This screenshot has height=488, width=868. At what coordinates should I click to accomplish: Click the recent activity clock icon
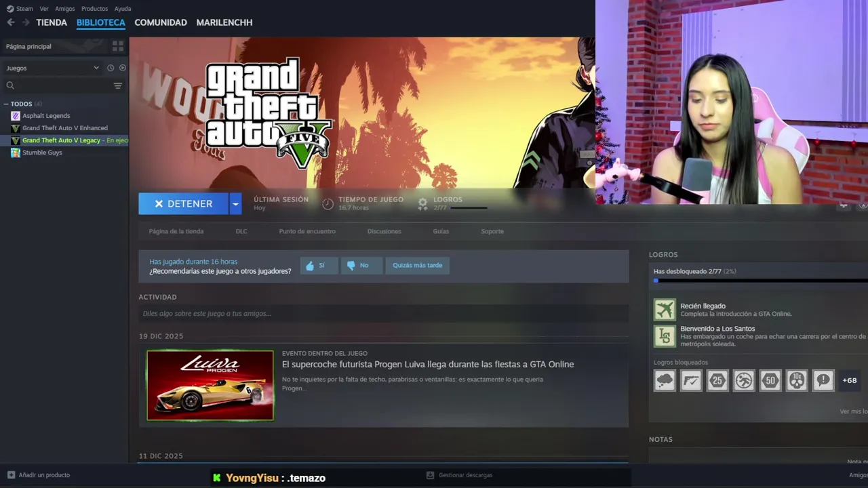coord(111,68)
